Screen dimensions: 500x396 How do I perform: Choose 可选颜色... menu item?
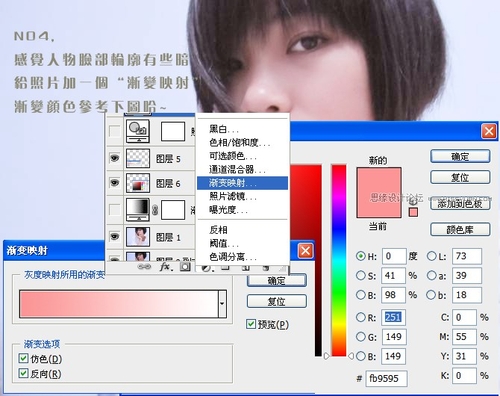(x=242, y=156)
